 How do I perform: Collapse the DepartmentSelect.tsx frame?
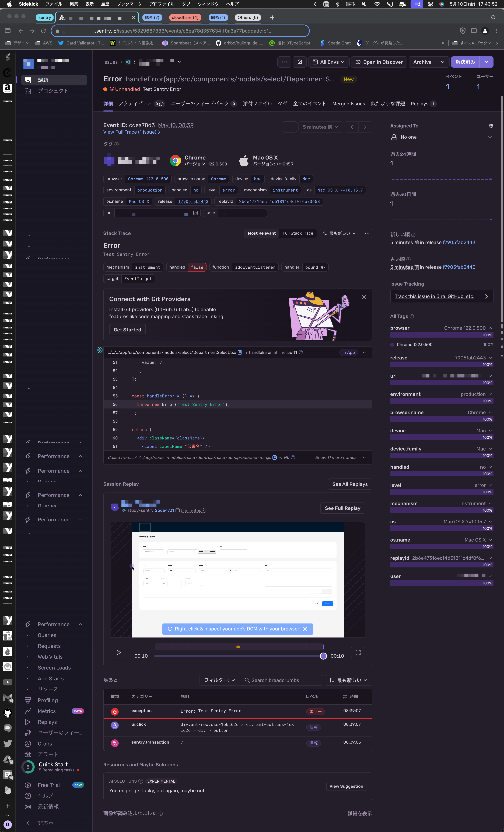pyautogui.click(x=364, y=352)
